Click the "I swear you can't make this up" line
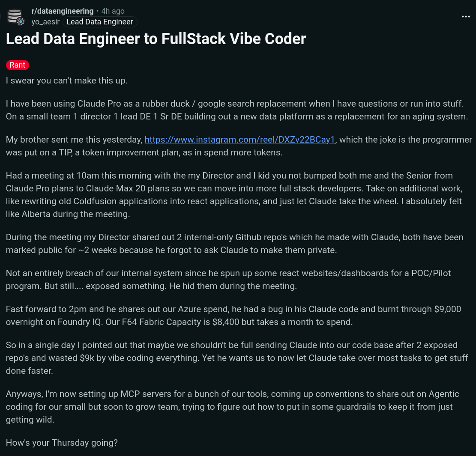The width and height of the screenshot is (476, 456). (x=66, y=80)
